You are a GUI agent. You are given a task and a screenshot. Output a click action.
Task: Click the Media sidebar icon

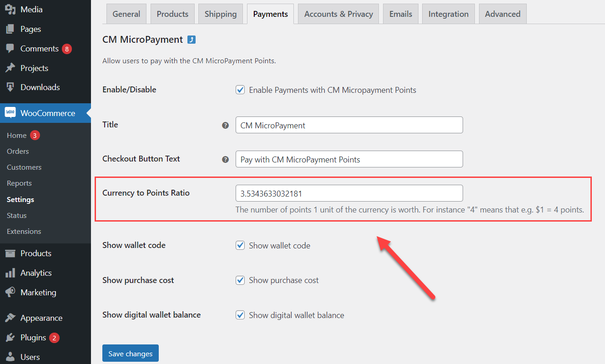point(10,10)
